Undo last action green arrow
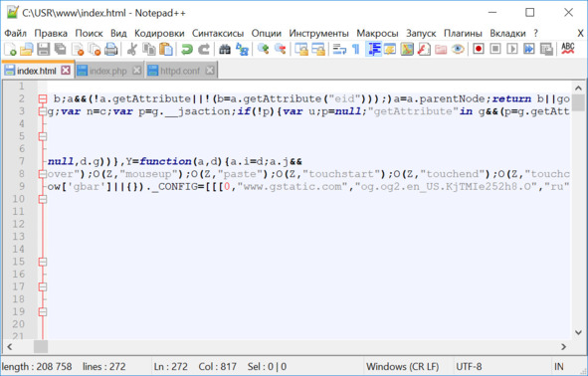588x376 pixels. 186,49
